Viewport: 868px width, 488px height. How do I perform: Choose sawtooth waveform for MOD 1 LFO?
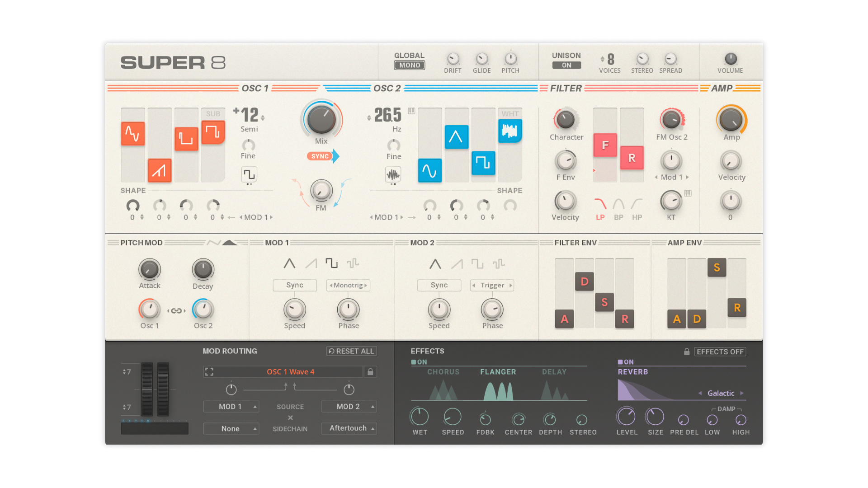click(x=311, y=263)
